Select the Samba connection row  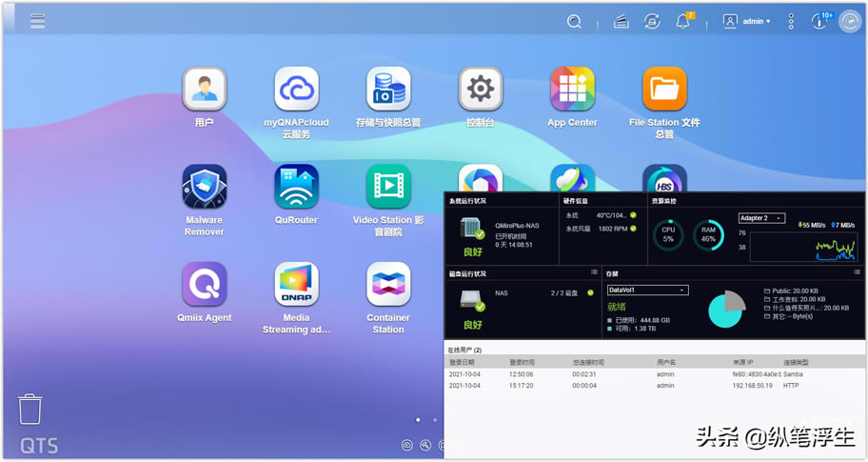point(655,374)
